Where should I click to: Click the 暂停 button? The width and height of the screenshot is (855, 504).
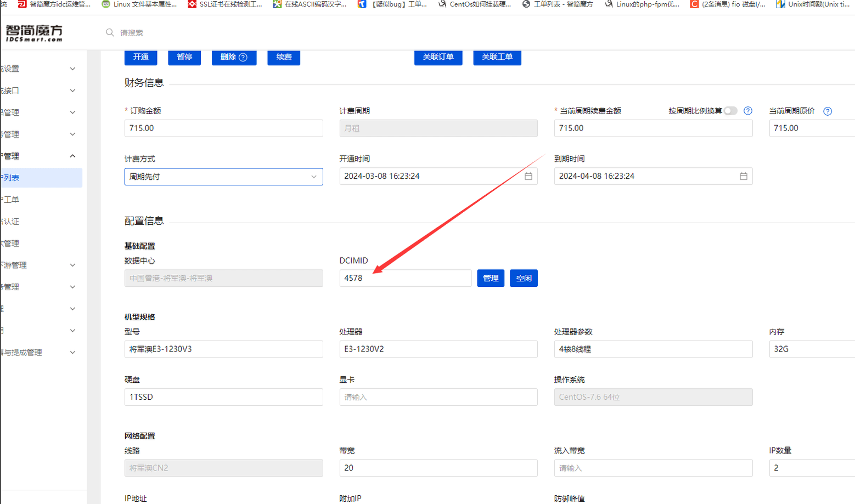pyautogui.click(x=184, y=57)
